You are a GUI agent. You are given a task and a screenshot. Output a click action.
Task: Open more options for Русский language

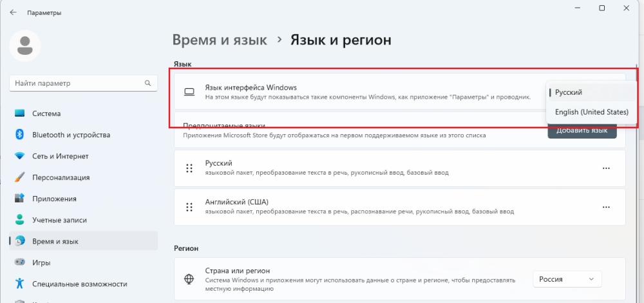[x=605, y=168]
